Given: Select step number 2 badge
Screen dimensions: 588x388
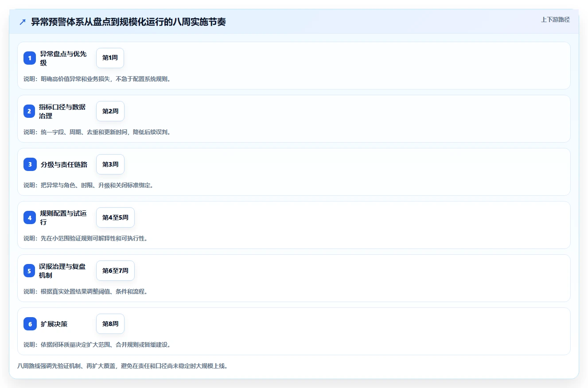Looking at the screenshot, I should 29,111.
